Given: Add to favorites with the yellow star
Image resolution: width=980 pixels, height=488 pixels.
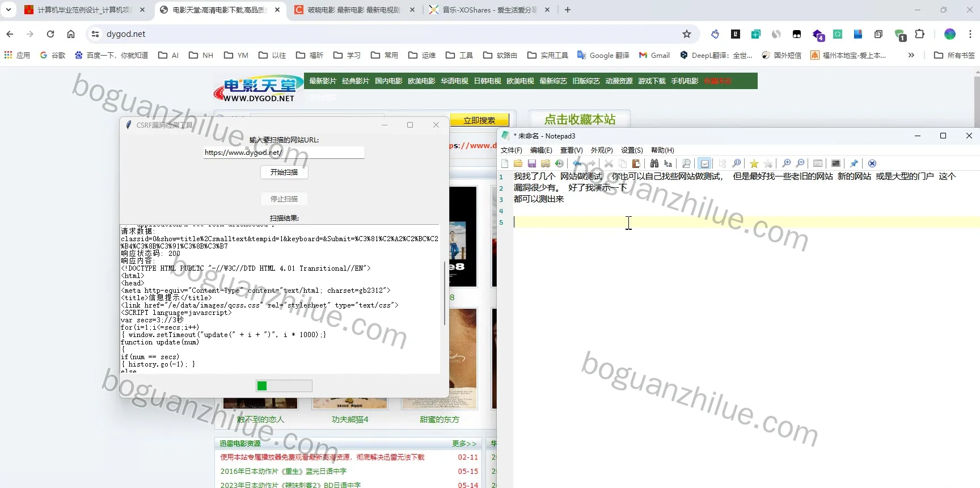Looking at the screenshot, I should click(x=754, y=163).
